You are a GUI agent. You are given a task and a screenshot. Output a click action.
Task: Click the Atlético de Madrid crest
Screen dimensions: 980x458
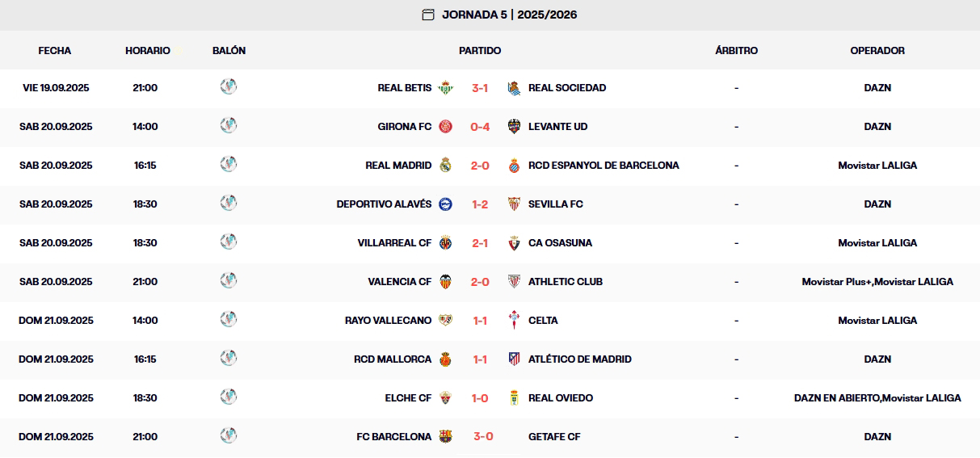[x=514, y=359]
